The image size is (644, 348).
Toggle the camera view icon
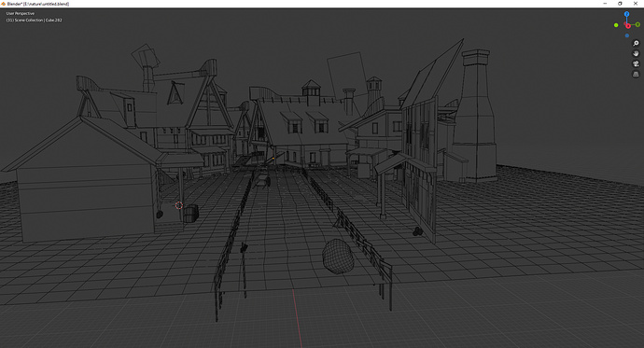[636, 63]
